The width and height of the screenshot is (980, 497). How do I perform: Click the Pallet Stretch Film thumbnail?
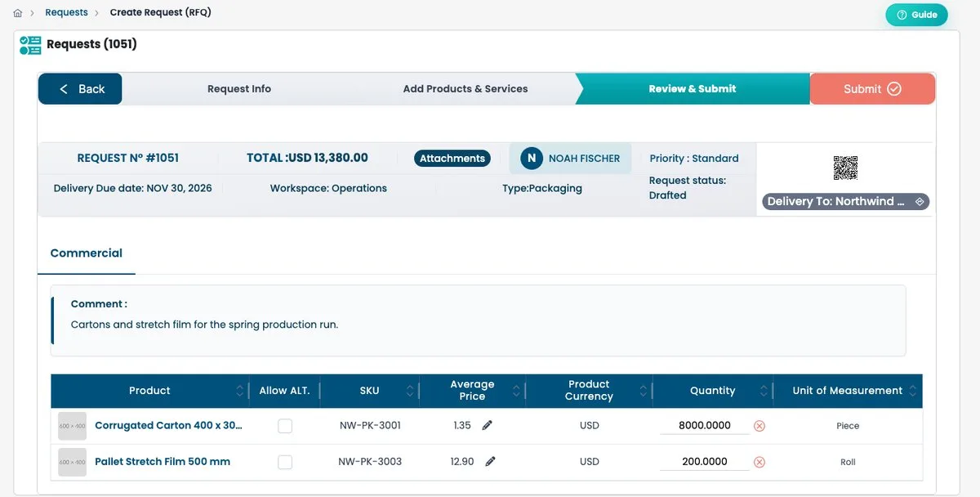click(x=72, y=462)
